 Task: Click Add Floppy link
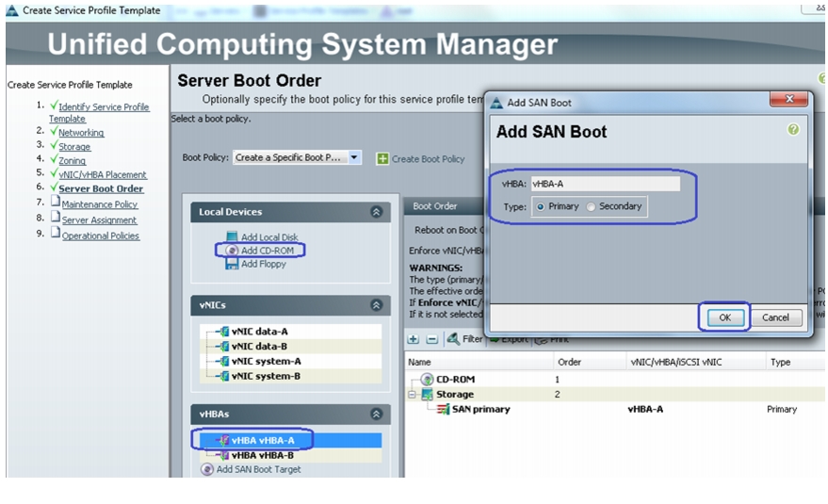coord(264,264)
